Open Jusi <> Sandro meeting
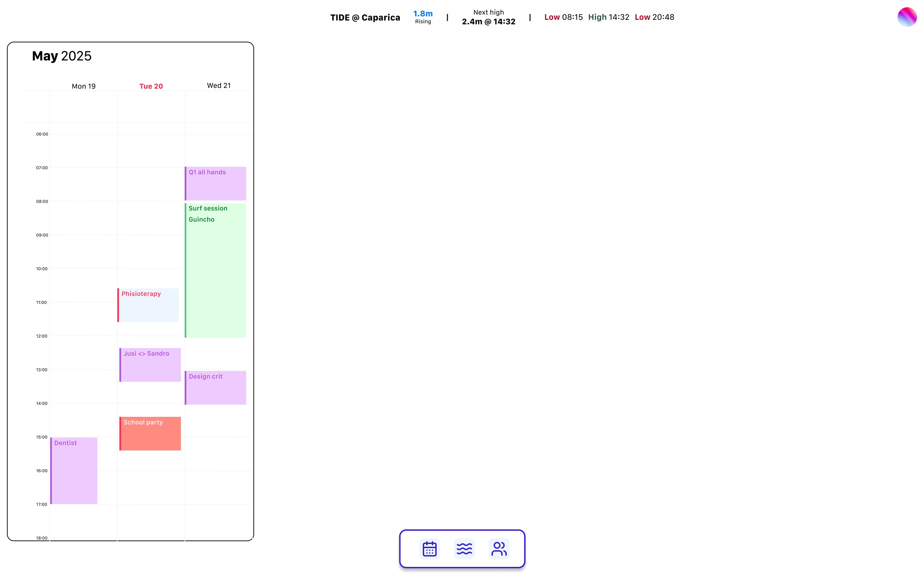Screen dimensions: 924x578 pos(150,365)
